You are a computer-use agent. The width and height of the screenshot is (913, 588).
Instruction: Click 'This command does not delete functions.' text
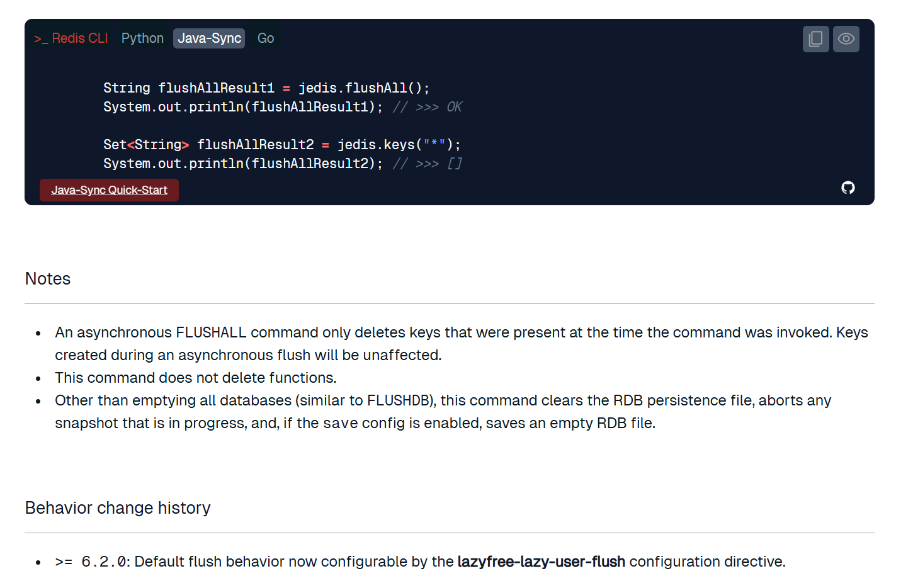pos(196,378)
